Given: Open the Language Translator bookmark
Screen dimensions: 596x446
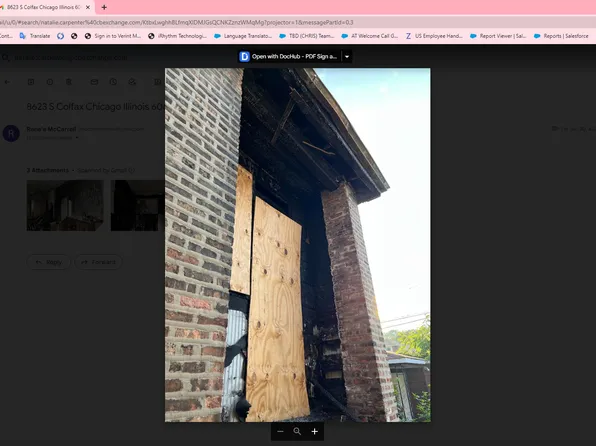Looking at the screenshot, I should (243, 36).
